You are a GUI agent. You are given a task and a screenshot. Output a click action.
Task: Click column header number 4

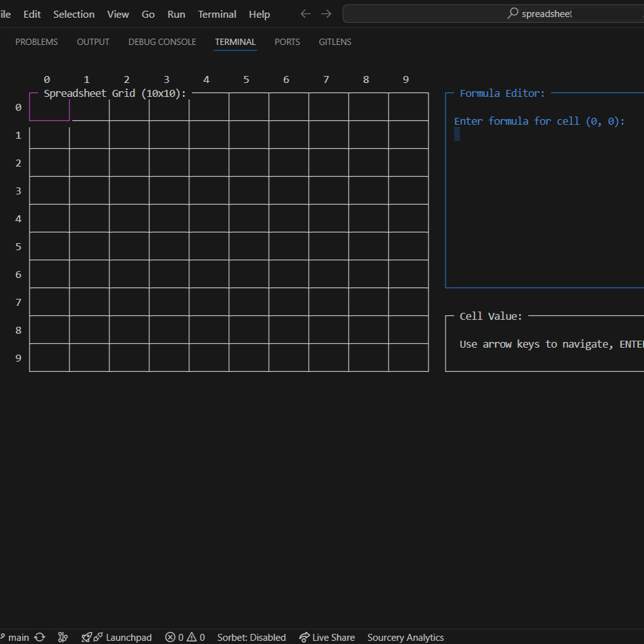point(206,79)
